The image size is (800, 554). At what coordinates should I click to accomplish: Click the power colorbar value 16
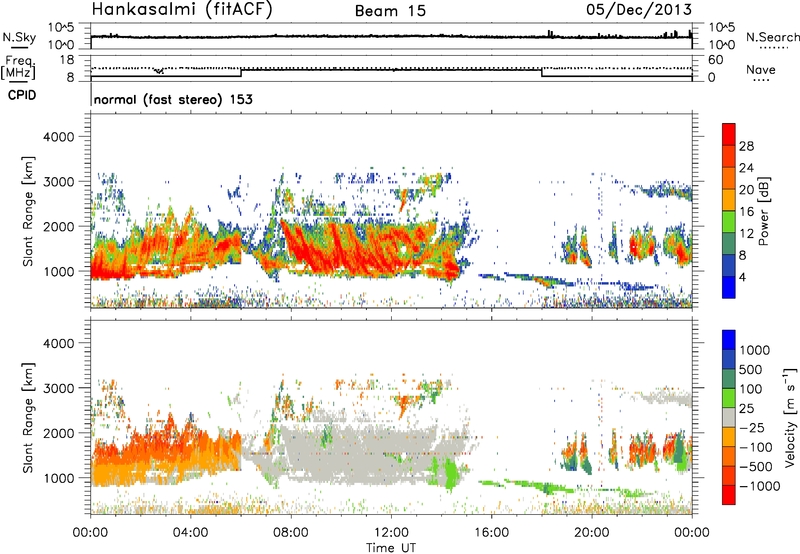[746, 212]
